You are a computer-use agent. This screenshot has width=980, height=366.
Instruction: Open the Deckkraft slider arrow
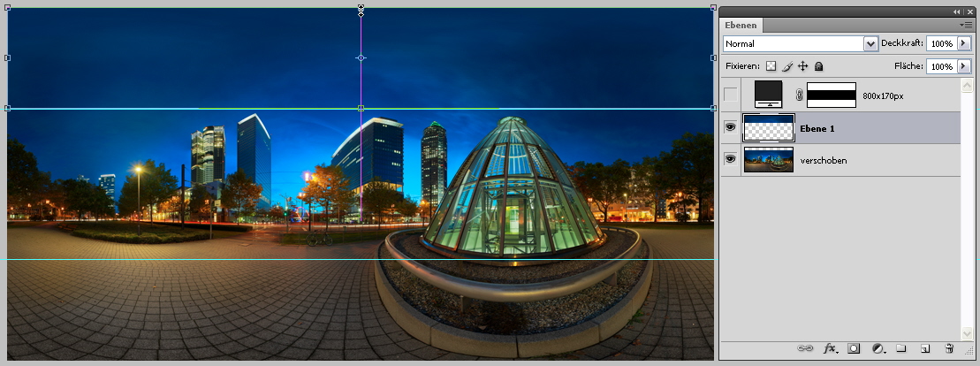click(963, 43)
